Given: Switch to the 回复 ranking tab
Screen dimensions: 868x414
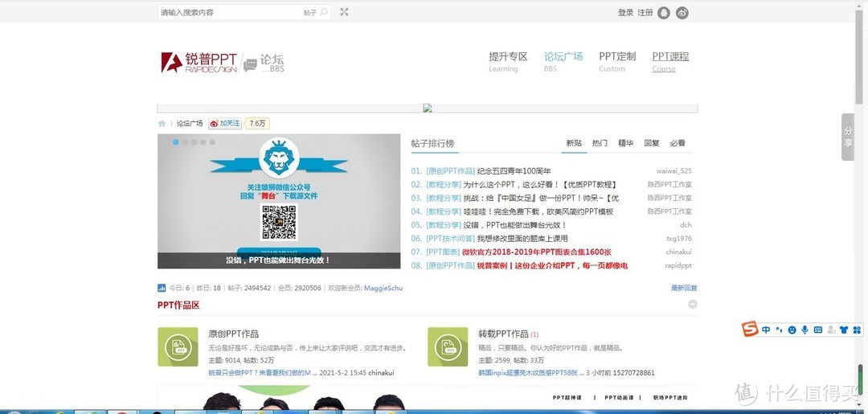Looking at the screenshot, I should click(652, 143).
